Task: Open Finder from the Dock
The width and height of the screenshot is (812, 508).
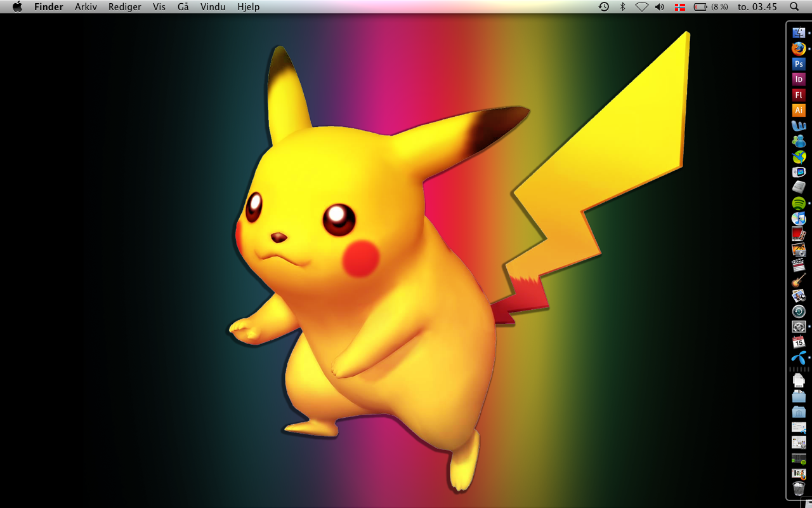Action: 799,33
